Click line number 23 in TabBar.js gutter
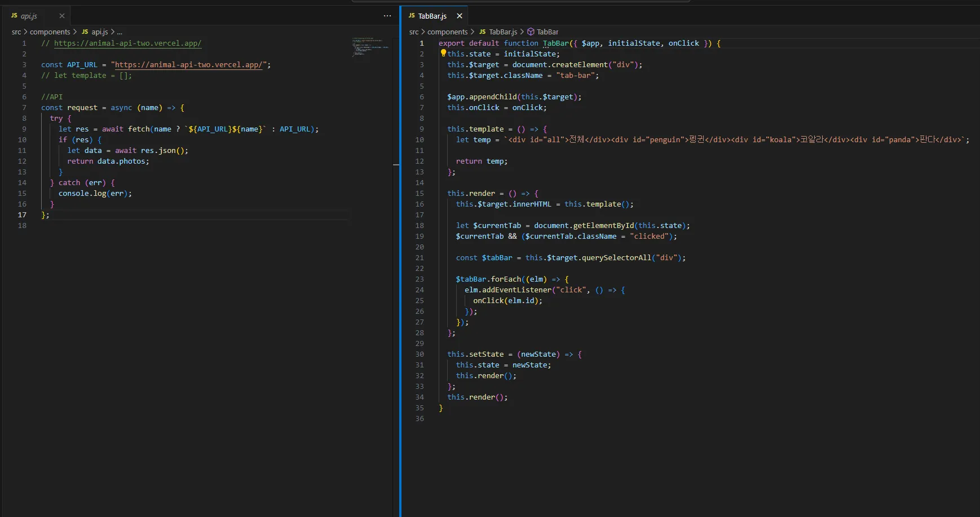The width and height of the screenshot is (980, 517). (x=420, y=279)
